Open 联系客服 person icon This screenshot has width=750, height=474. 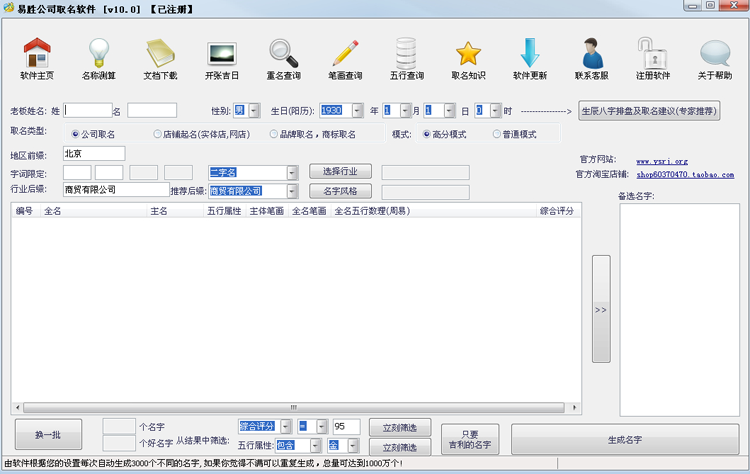click(592, 59)
